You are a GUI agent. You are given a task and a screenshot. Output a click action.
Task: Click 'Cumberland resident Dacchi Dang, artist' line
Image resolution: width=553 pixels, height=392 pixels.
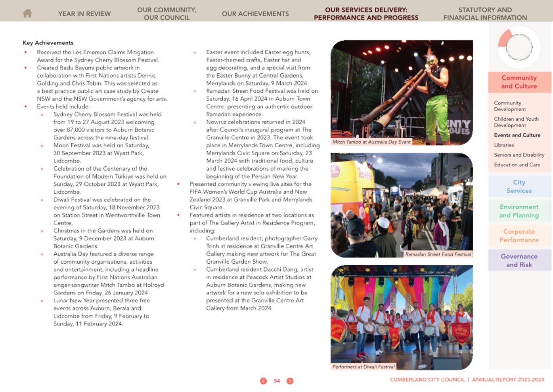[260, 269]
